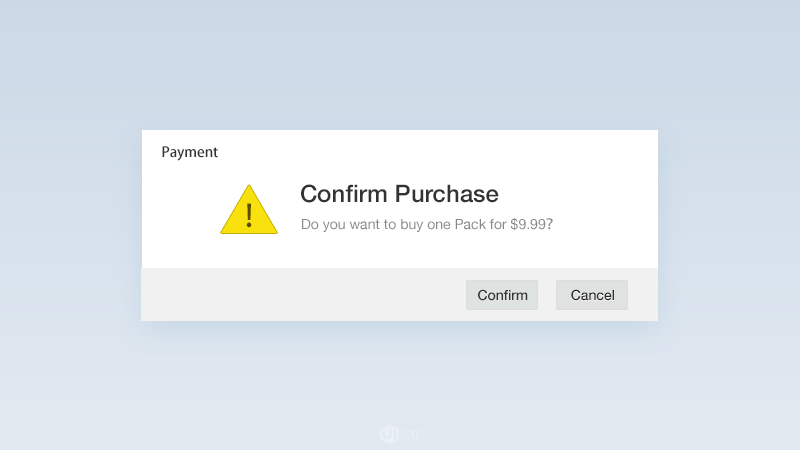Click the word 'buy' in the message
This screenshot has width=800, height=450.
coord(409,225)
